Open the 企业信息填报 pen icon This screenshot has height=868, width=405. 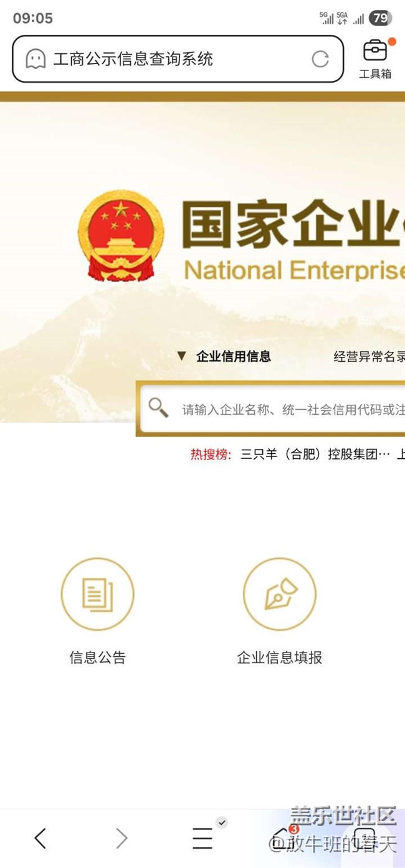[280, 594]
